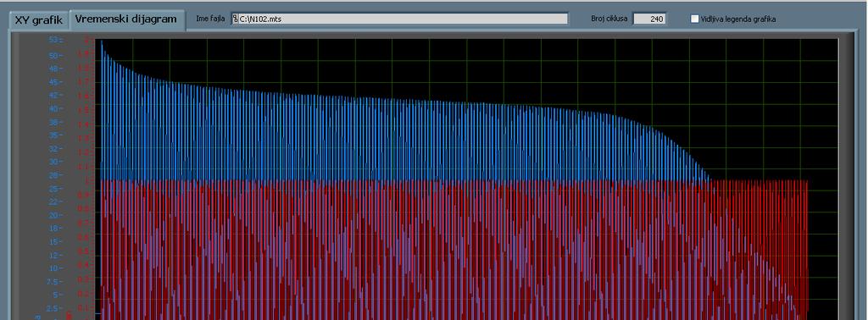Select the Vremenski dijagram tab

126,19
